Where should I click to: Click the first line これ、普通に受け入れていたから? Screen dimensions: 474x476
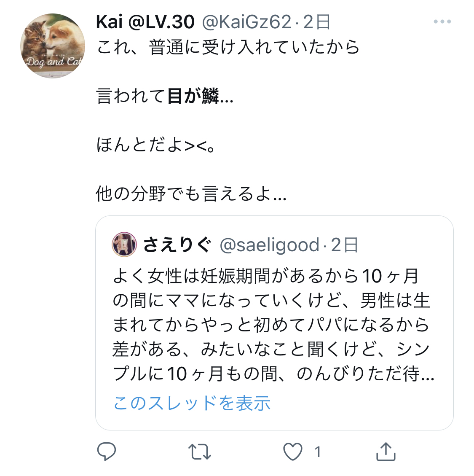(x=228, y=47)
